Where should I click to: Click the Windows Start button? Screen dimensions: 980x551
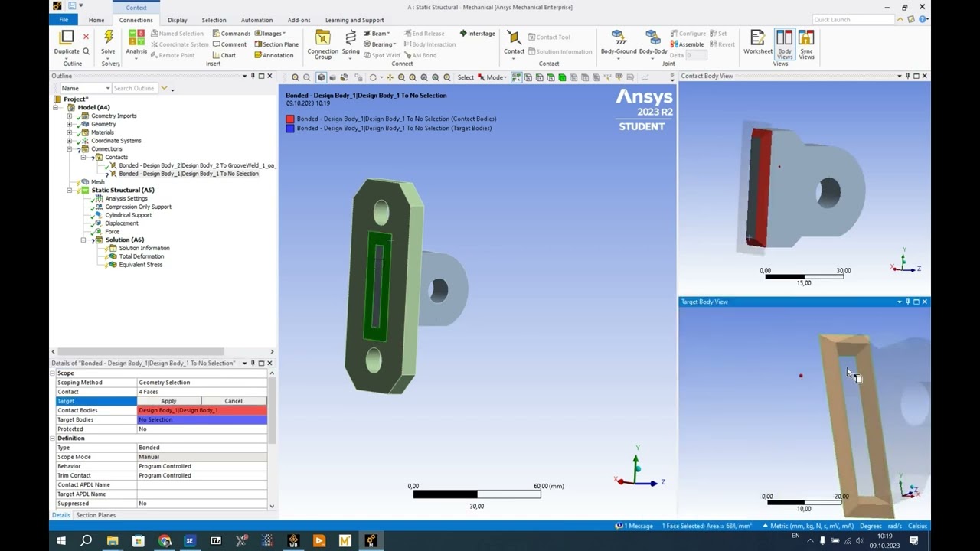coord(60,541)
